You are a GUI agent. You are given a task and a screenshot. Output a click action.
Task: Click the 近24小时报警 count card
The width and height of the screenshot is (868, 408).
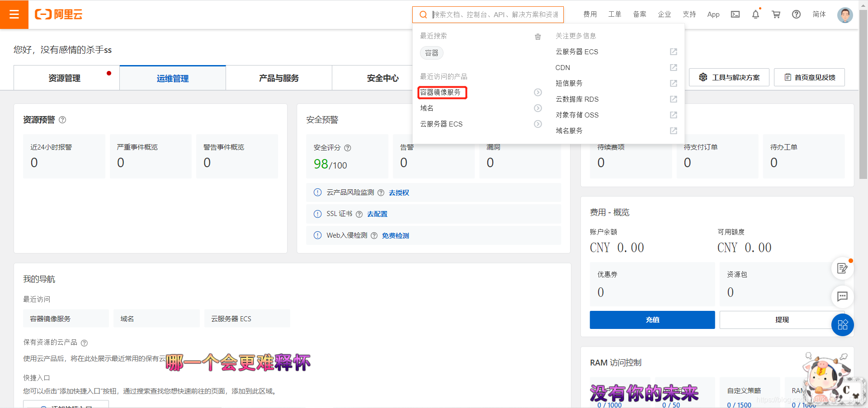click(x=64, y=156)
